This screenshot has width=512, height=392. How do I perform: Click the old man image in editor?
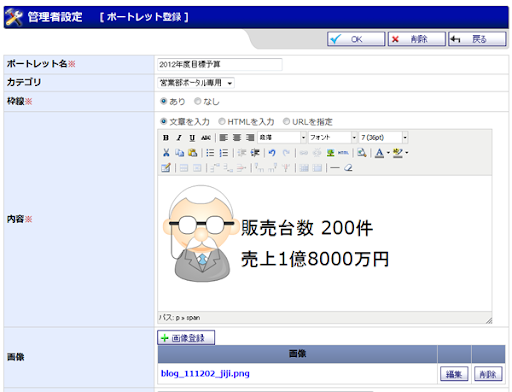click(201, 234)
